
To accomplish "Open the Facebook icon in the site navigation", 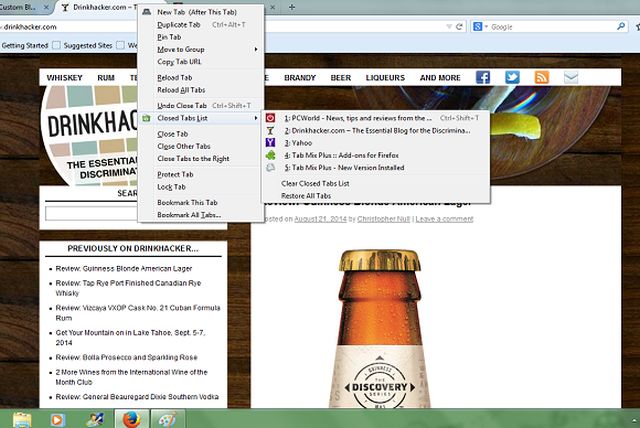I will (483, 77).
